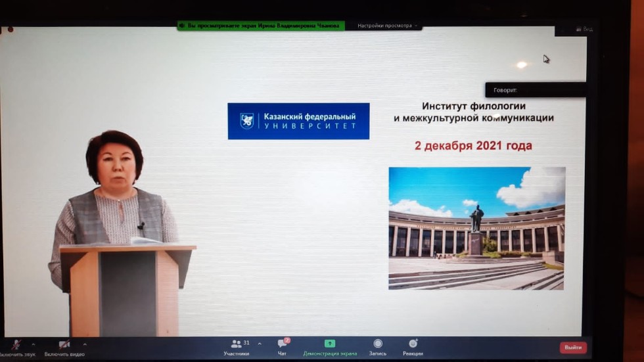Click the university building photo
Screen dimensions: 644x362
[x=476, y=228]
